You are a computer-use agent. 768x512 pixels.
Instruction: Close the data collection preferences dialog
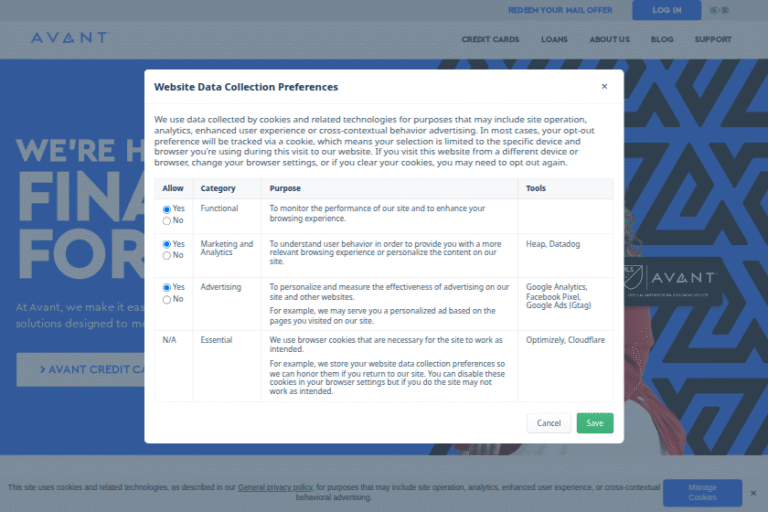click(x=604, y=87)
